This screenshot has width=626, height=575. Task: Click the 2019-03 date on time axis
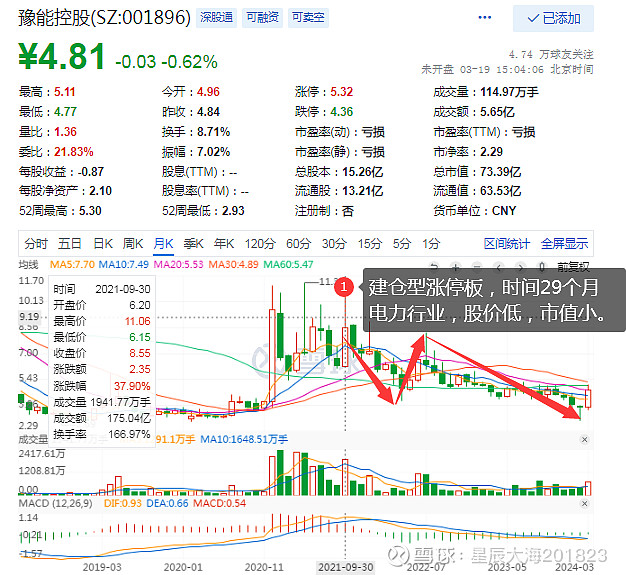[102, 567]
